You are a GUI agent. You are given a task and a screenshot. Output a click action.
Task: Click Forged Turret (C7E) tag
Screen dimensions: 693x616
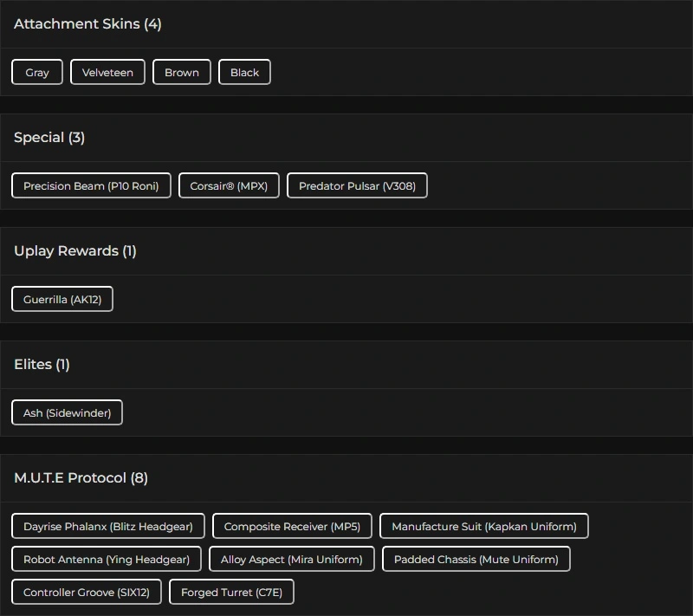(231, 592)
